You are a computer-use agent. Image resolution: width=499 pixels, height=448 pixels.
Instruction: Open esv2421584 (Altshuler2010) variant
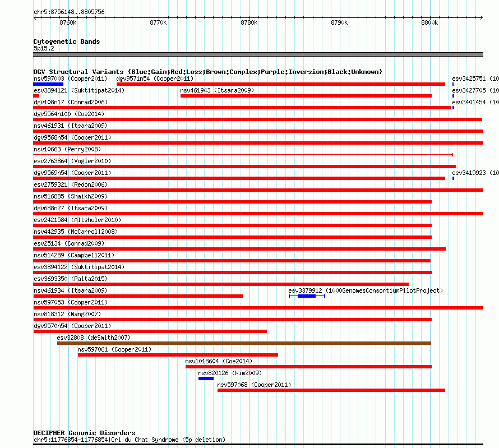click(77, 220)
